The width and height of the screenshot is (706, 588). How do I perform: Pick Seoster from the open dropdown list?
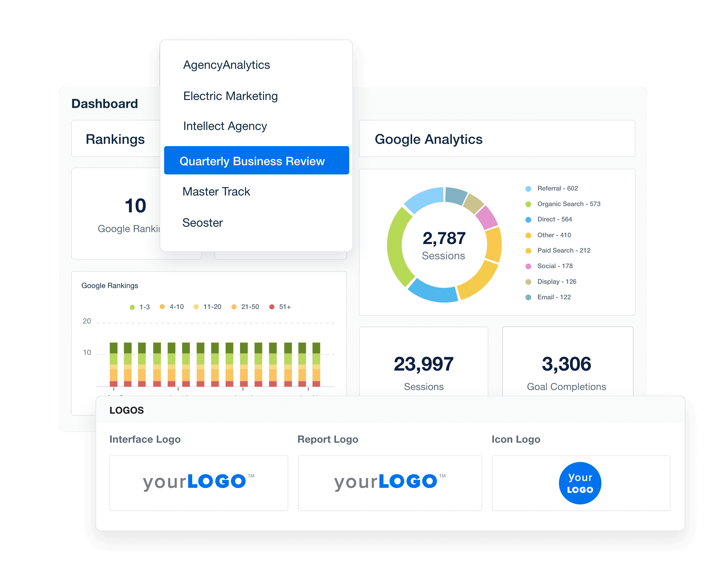click(202, 223)
